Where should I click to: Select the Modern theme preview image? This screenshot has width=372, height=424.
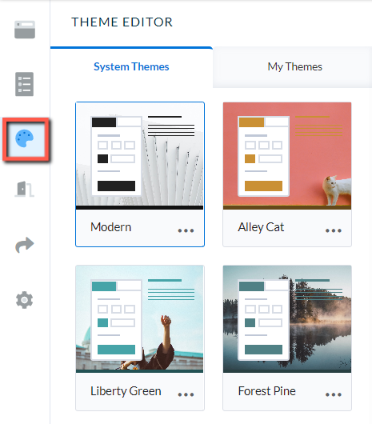click(140, 156)
